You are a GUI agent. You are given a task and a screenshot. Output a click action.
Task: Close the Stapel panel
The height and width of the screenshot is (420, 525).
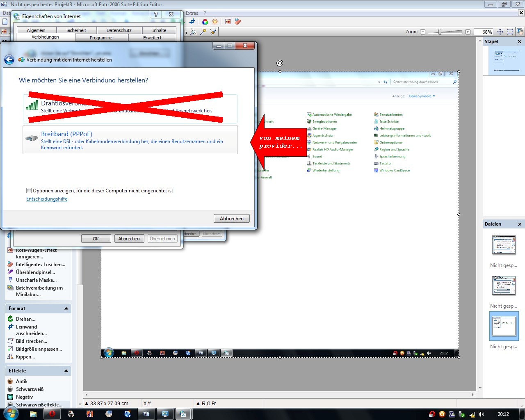[x=520, y=42]
